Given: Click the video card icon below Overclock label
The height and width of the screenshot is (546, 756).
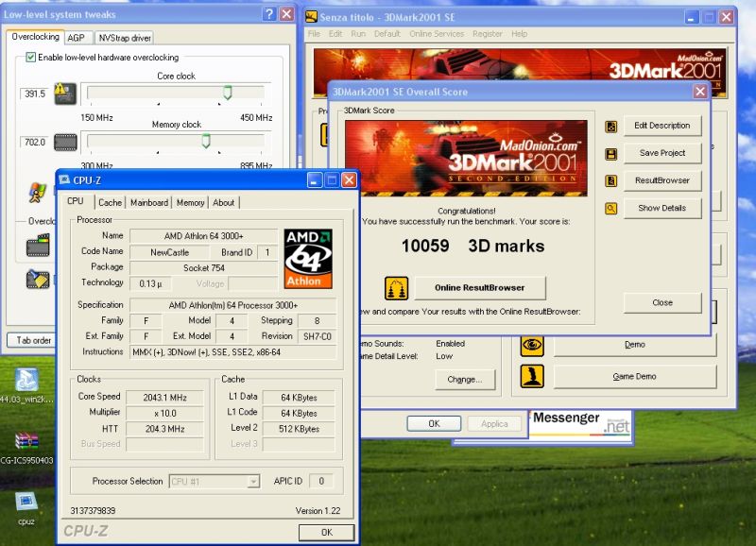Looking at the screenshot, I should 38,245.
